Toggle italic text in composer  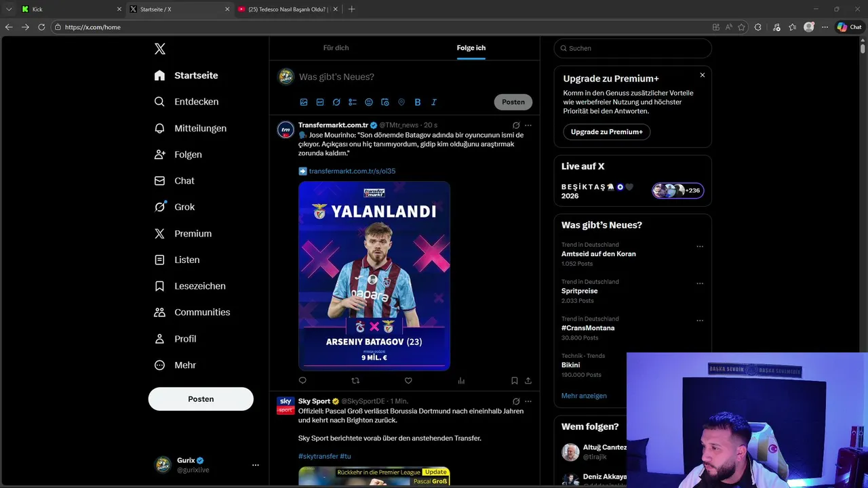click(434, 102)
